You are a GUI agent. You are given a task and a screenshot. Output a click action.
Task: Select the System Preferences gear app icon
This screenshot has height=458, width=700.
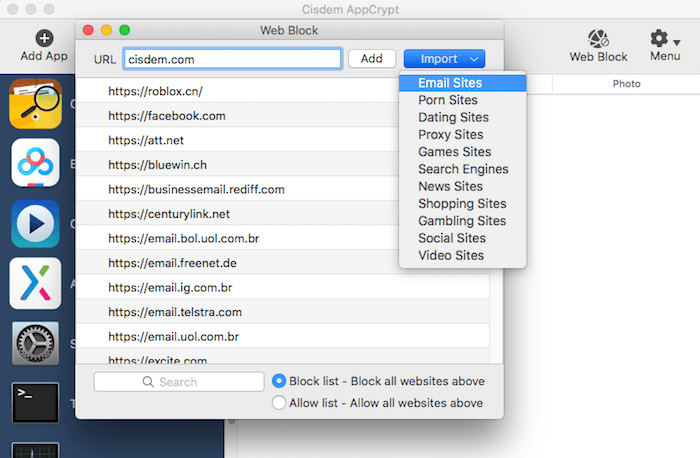(x=36, y=343)
